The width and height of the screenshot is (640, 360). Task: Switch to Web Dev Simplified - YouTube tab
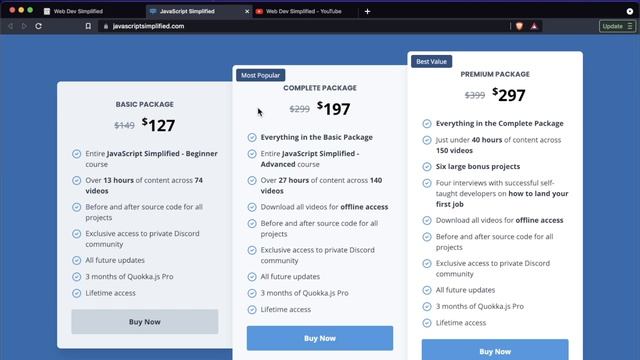pos(304,11)
